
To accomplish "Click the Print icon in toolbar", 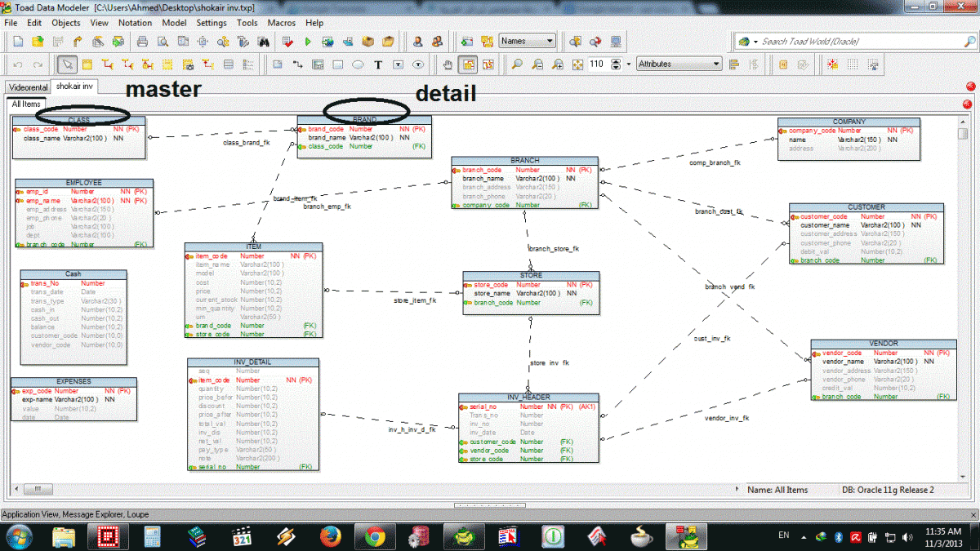I will click(143, 42).
